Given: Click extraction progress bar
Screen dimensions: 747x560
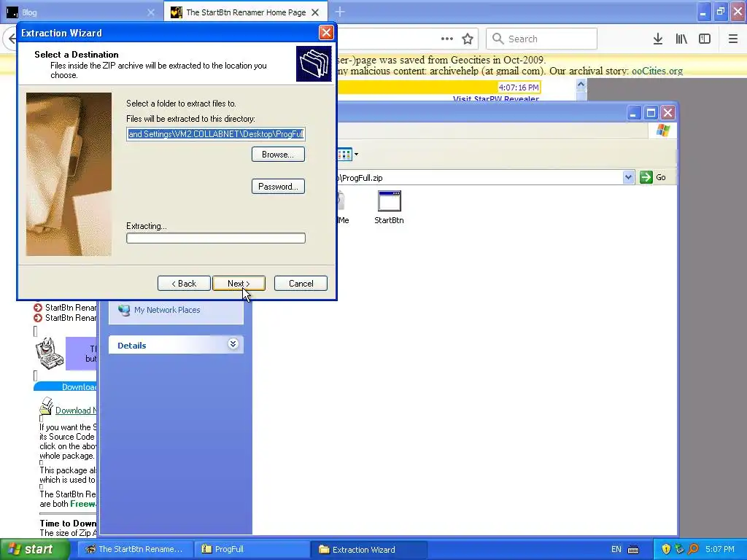Looking at the screenshot, I should (x=216, y=238).
